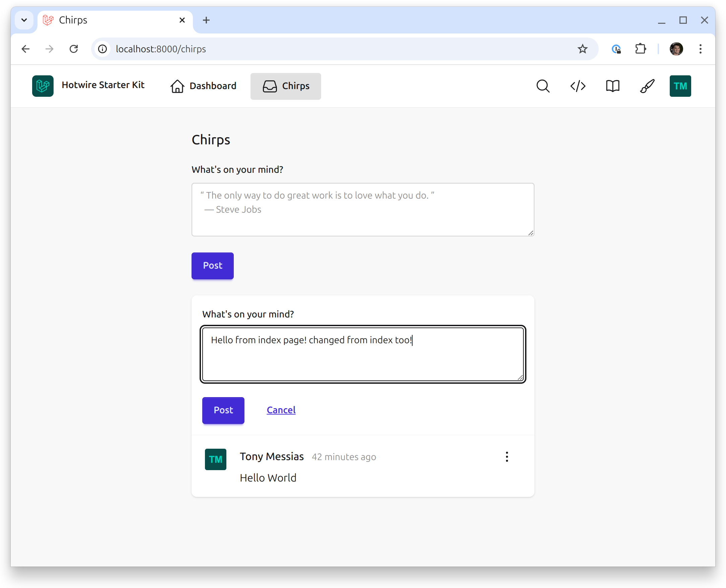
Task: Open the kebab menu on Tony Messias' chirp
Action: pyautogui.click(x=506, y=457)
